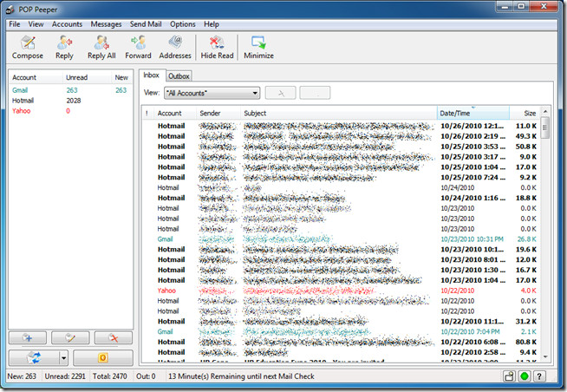This screenshot has height=392, width=567.
Task: Click the message list scroll up arrow
Action: pos(545,111)
